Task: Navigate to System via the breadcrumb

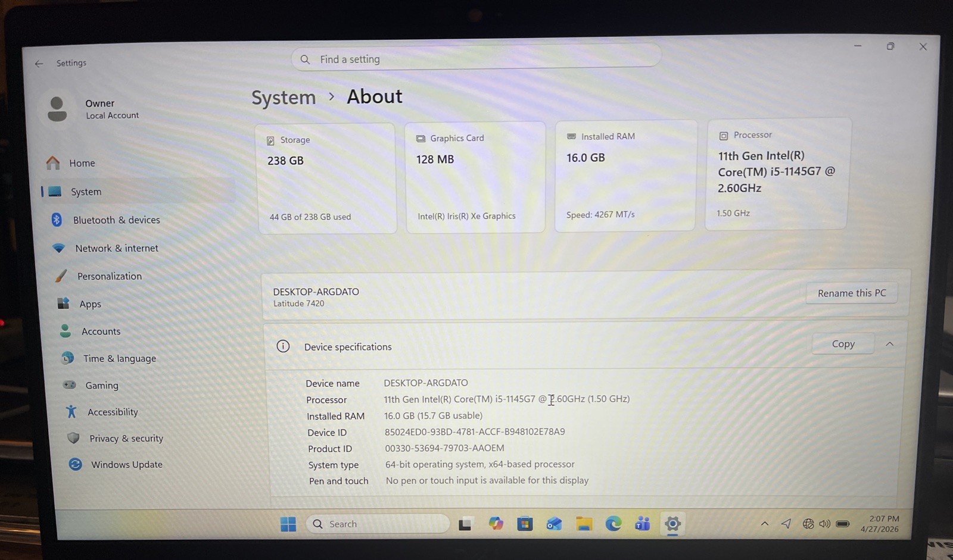Action: click(284, 98)
